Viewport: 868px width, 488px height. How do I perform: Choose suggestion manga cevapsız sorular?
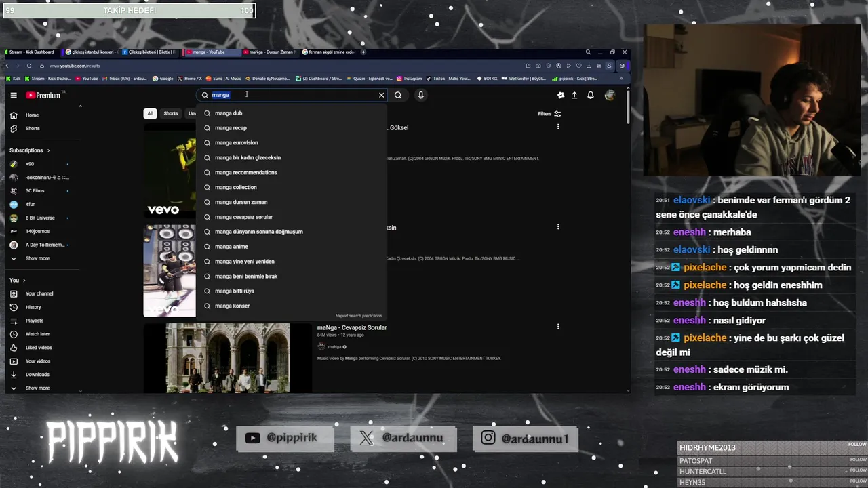click(x=292, y=217)
